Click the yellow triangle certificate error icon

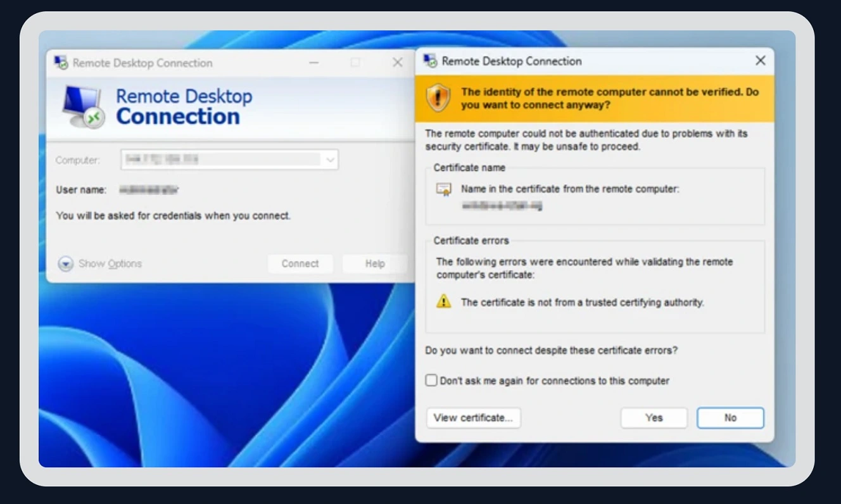[444, 301]
